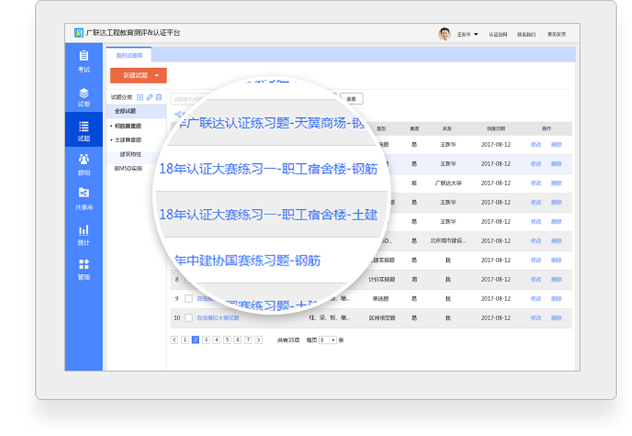Go to page 3 in pagination
Image resolution: width=632 pixels, height=436 pixels.
coord(205,340)
